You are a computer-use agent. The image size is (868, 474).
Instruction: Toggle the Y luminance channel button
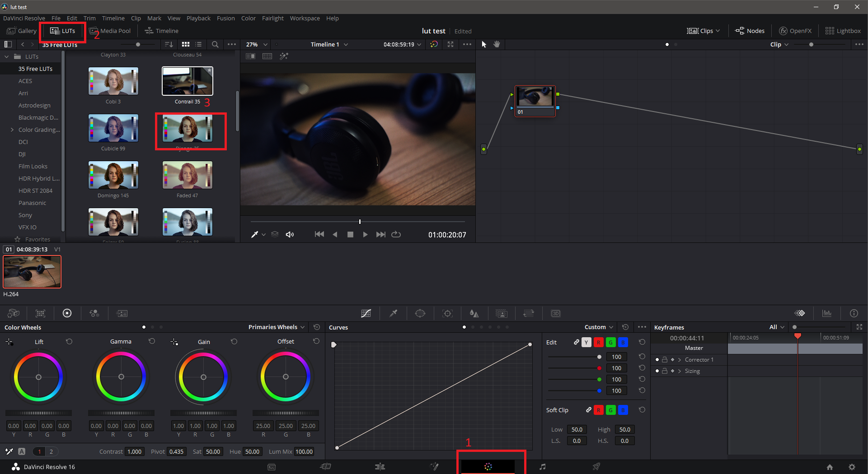(x=586, y=343)
